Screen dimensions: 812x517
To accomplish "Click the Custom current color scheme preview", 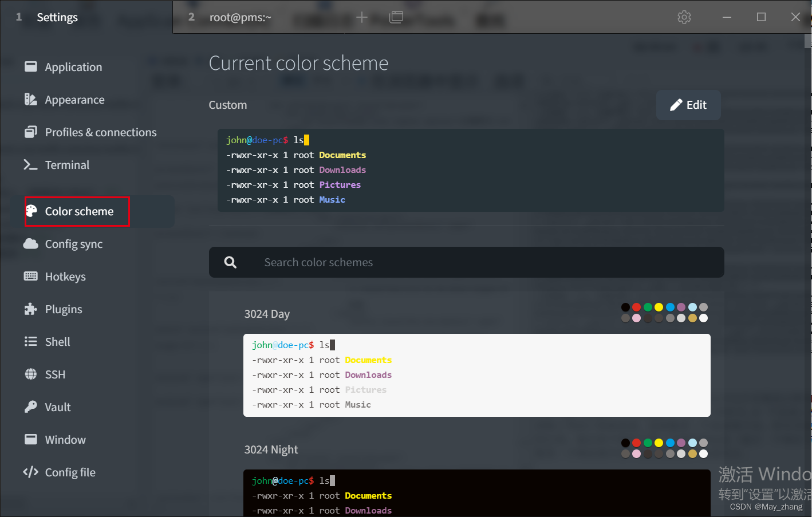I will (x=471, y=170).
